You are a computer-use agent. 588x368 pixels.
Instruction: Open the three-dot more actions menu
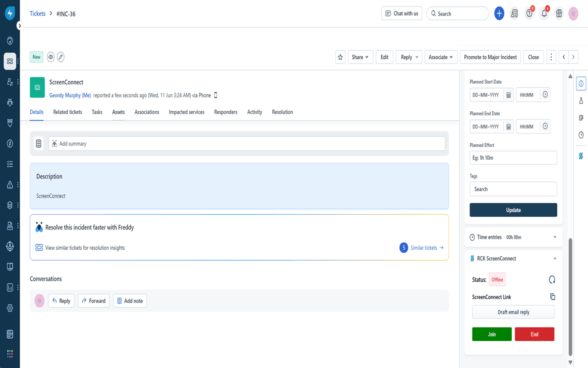click(x=551, y=57)
